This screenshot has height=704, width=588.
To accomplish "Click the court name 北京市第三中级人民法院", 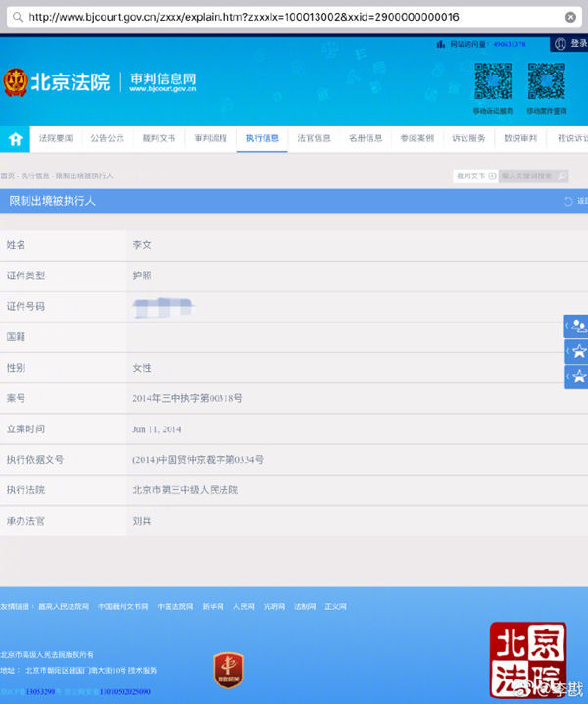I will pos(185,490).
